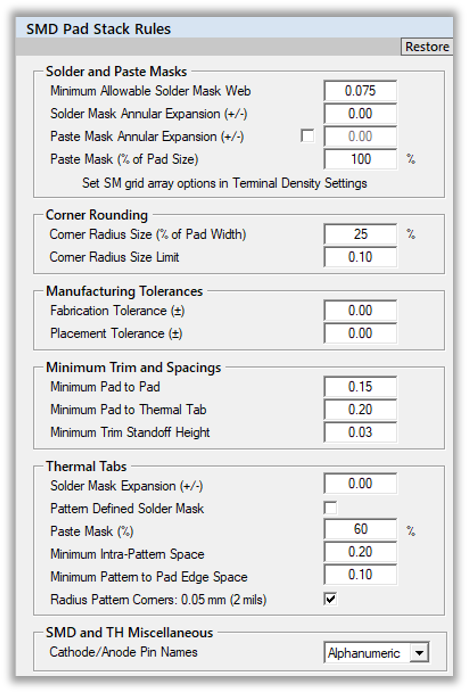Select the Corner Radius Size Limit field
This screenshot has width=470, height=694.
click(x=360, y=257)
